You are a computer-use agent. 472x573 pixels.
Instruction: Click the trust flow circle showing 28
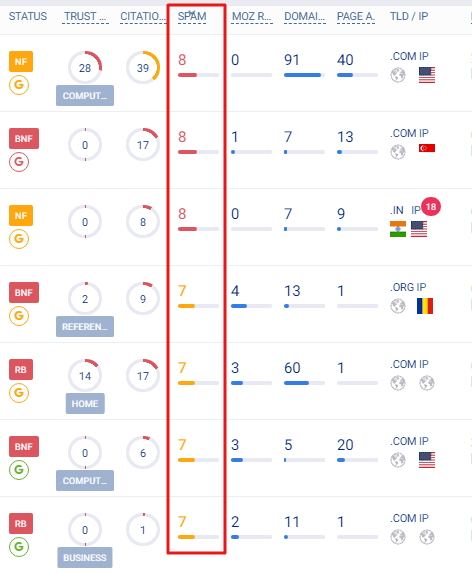pyautogui.click(x=85, y=68)
